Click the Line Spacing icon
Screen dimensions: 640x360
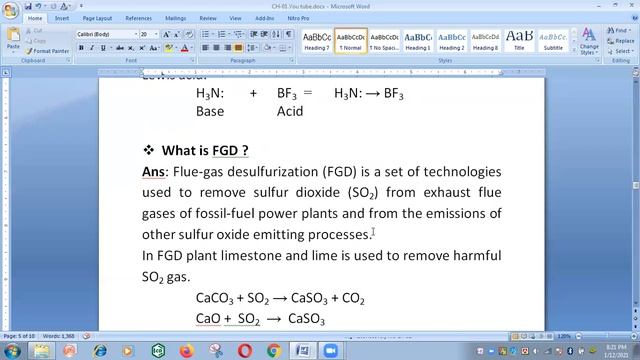coord(251,48)
